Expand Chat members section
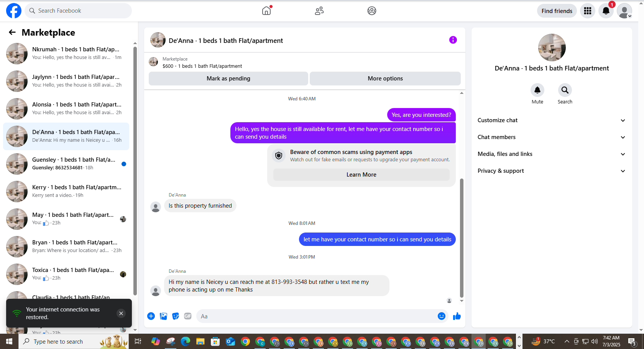Image resolution: width=644 pixels, height=349 pixels. [552, 137]
